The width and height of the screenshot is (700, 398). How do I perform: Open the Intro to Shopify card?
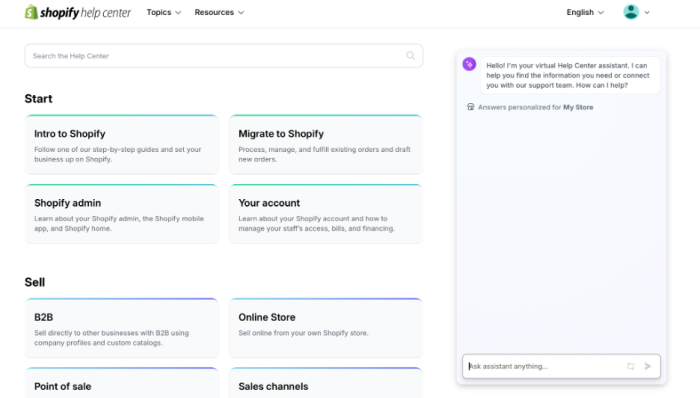(122, 144)
